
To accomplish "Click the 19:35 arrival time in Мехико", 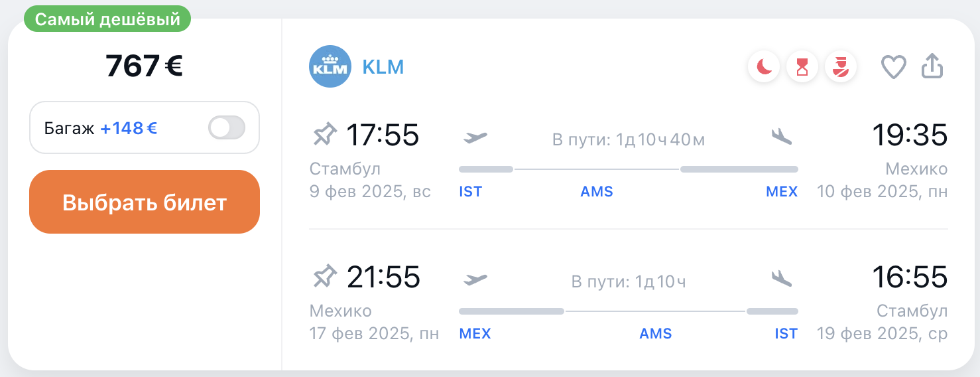I will tap(911, 135).
